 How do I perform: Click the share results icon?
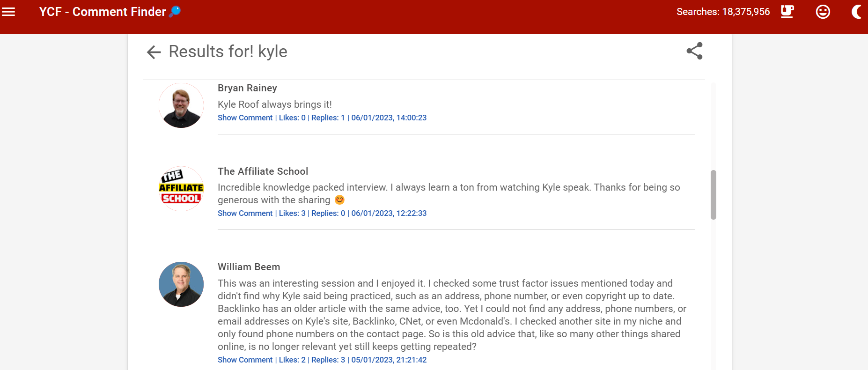click(695, 51)
